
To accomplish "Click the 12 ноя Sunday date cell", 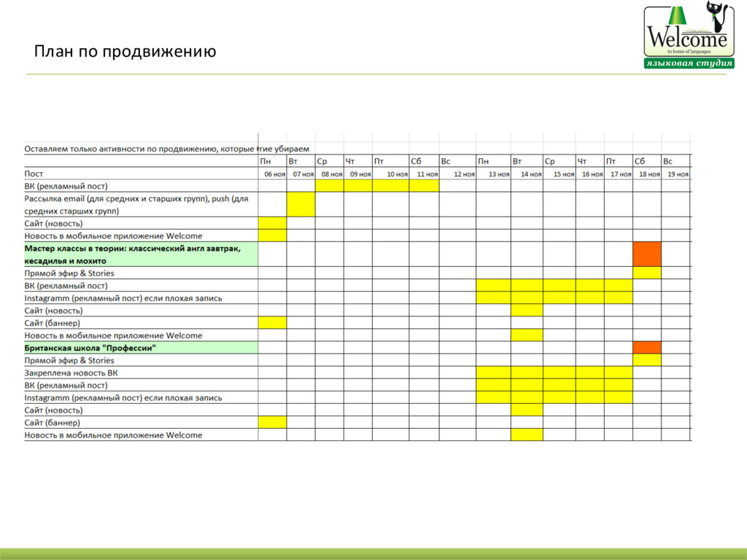I will pos(464,174).
